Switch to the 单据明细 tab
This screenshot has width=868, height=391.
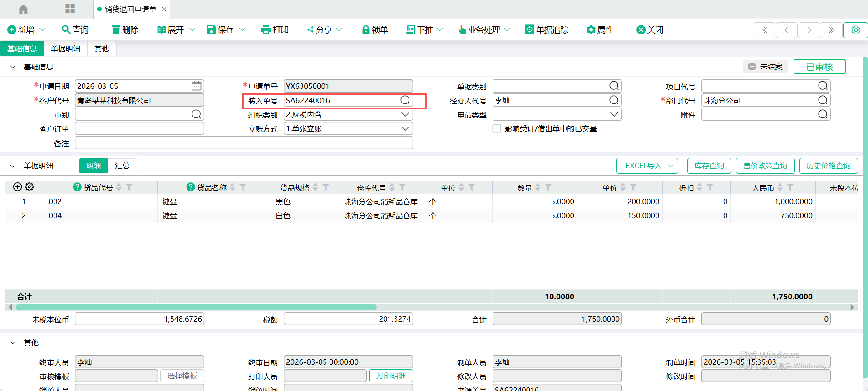65,49
